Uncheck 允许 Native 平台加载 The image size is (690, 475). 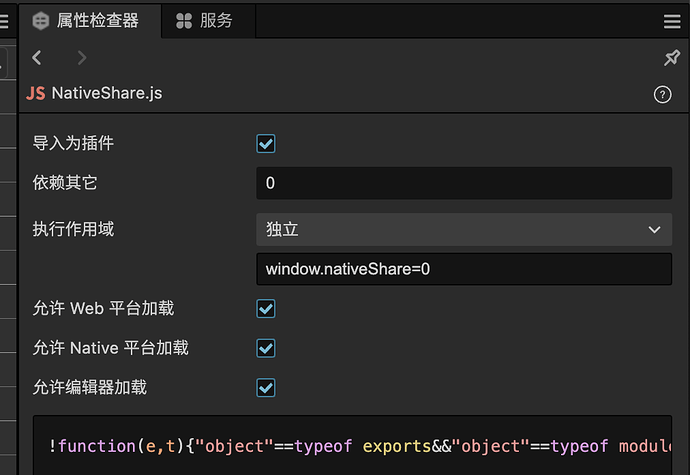point(266,348)
